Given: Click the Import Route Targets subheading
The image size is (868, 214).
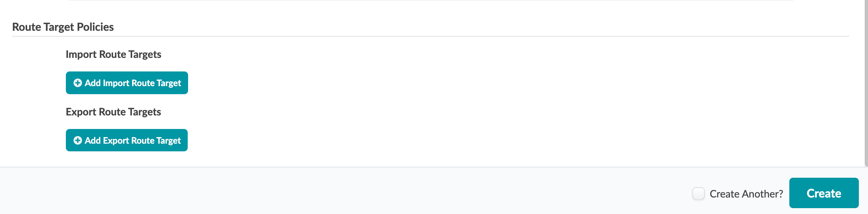Looking at the screenshot, I should click(113, 55).
